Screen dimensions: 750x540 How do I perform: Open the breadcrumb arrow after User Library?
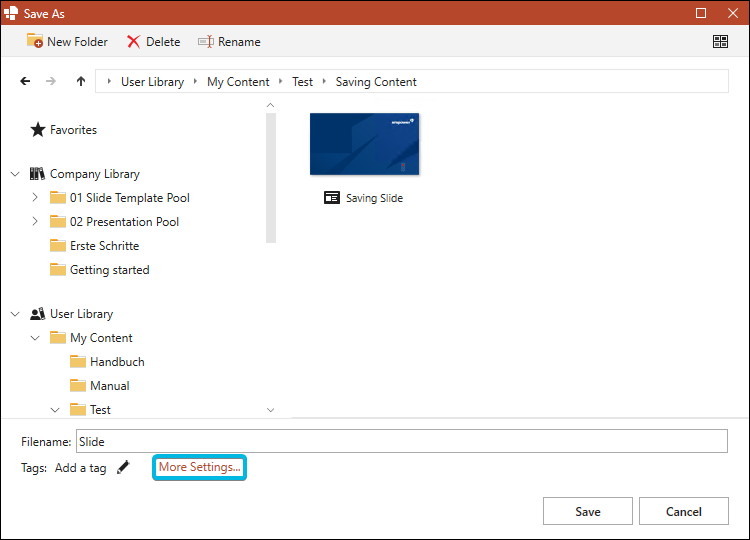point(195,81)
